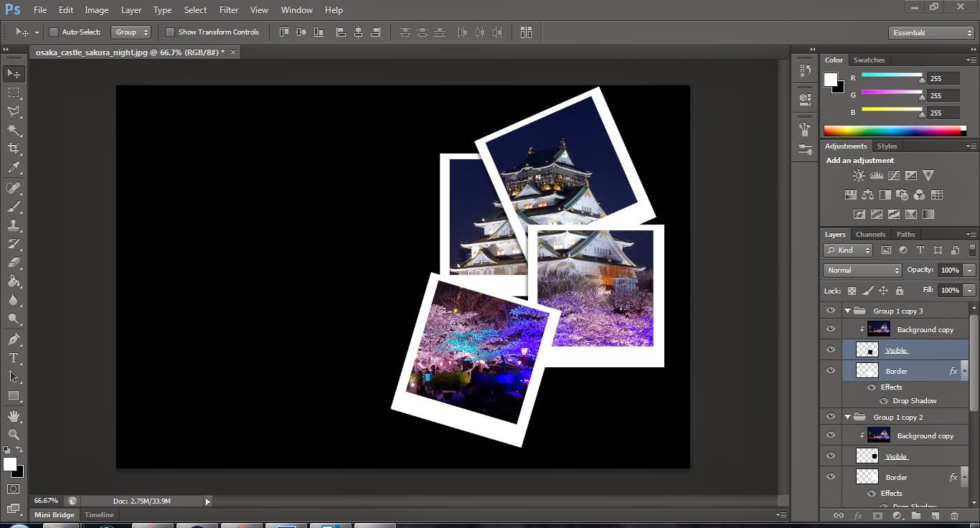
Task: Open the Filter menu
Action: pyautogui.click(x=229, y=10)
